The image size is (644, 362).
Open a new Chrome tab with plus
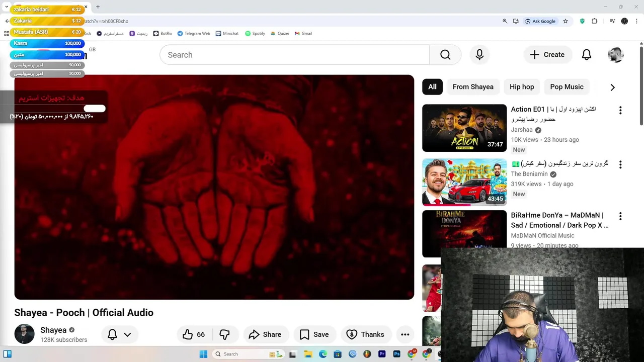pyautogui.click(x=98, y=7)
